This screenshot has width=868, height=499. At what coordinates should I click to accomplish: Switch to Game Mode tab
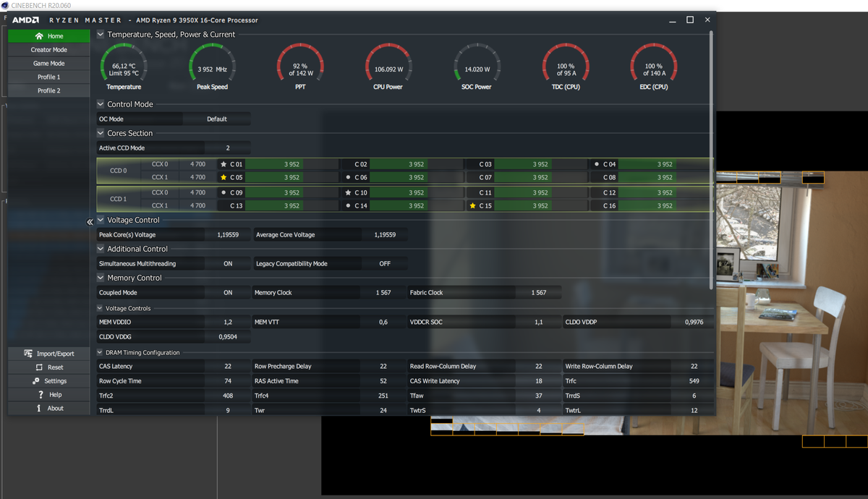(x=49, y=64)
